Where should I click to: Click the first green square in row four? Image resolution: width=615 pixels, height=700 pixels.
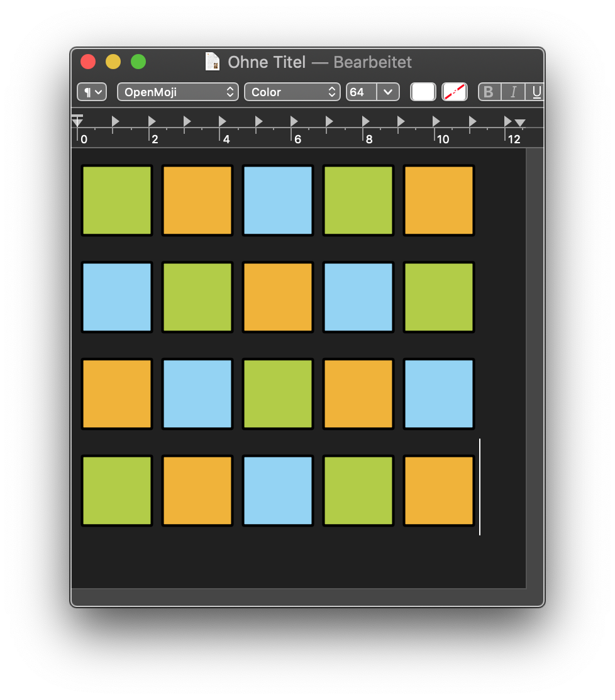117,490
